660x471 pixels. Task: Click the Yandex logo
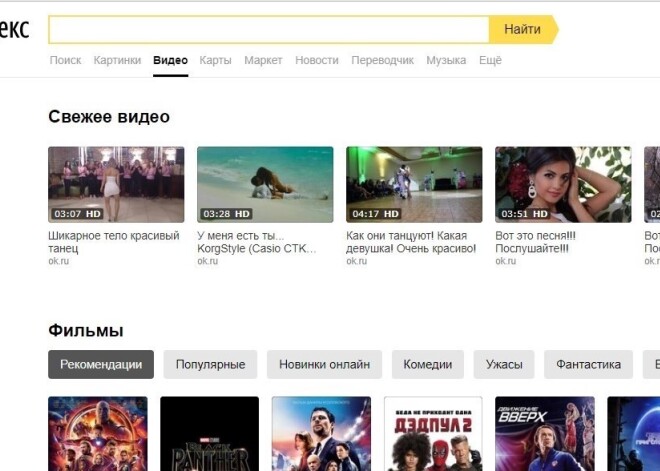14,29
